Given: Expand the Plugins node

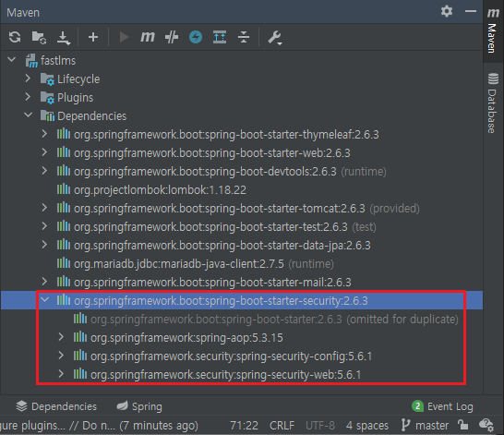Looking at the screenshot, I should point(28,97).
